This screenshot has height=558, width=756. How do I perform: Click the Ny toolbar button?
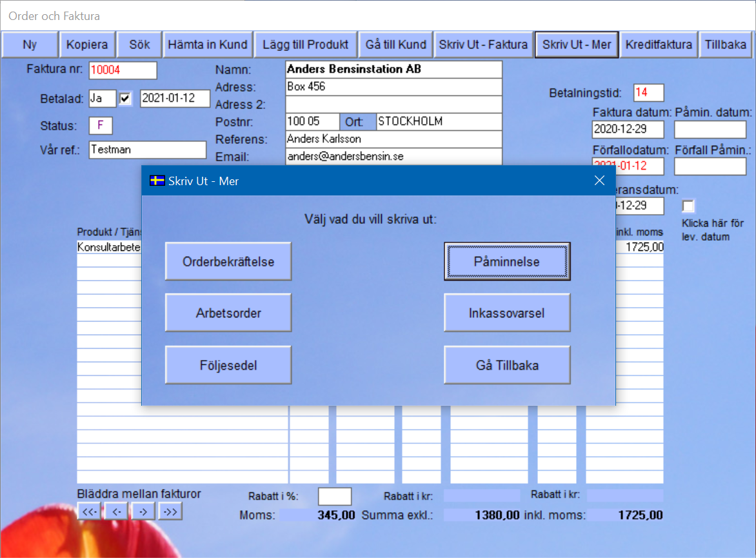[30, 45]
